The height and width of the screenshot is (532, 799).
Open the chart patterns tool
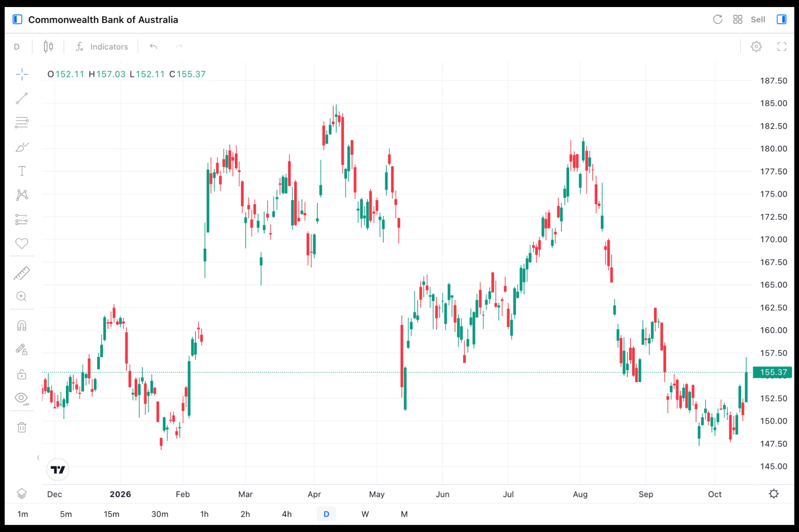coord(22,195)
